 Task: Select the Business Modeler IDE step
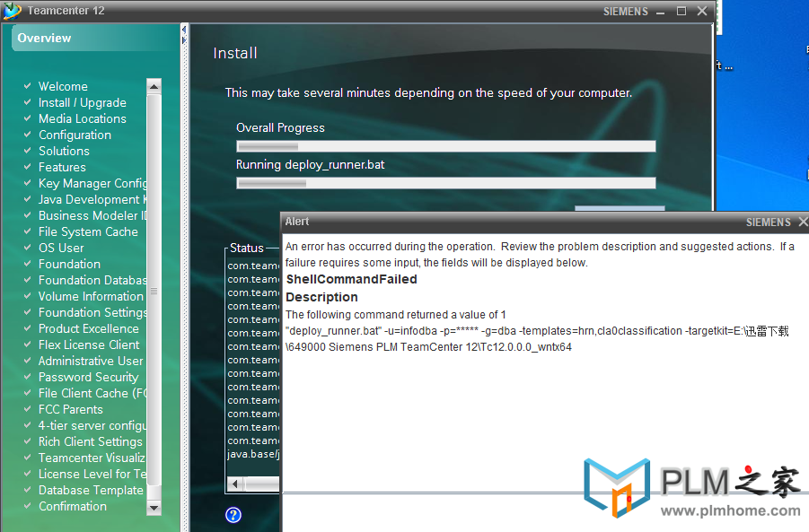click(92, 215)
